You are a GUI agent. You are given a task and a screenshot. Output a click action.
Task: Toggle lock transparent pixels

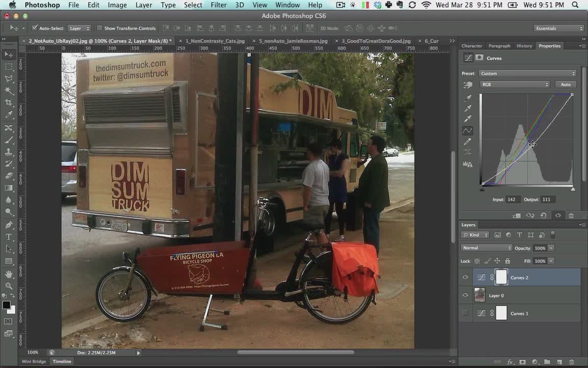click(477, 261)
